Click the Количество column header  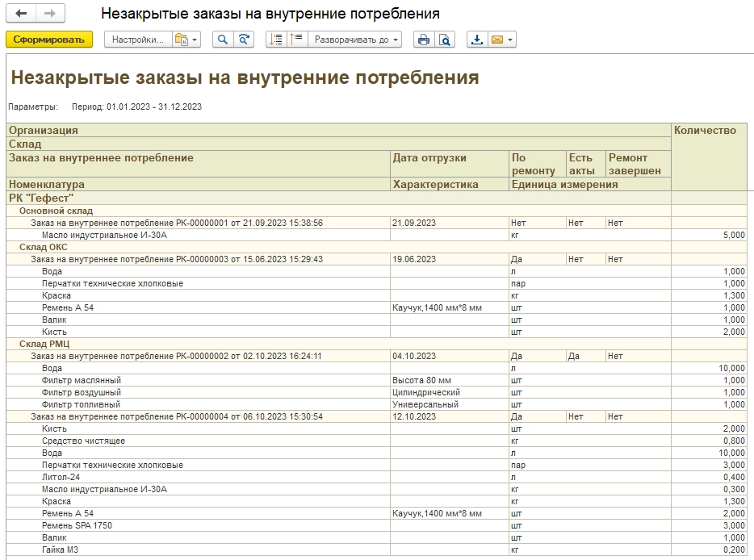[705, 130]
